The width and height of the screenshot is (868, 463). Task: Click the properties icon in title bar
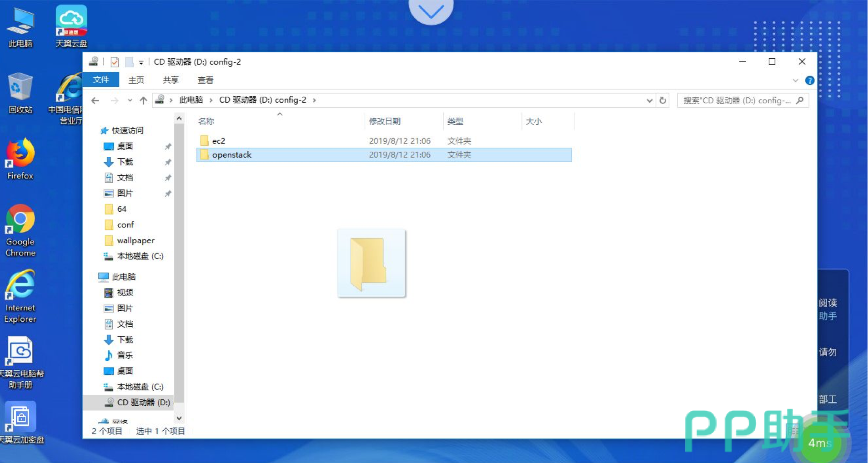(x=115, y=62)
